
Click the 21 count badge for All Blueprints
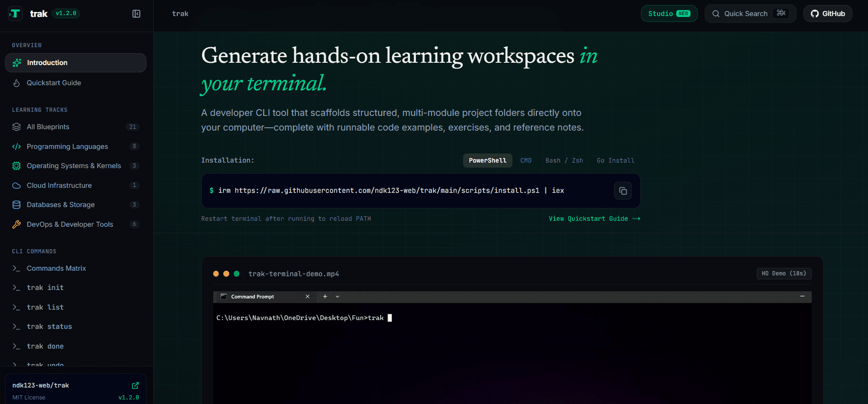click(x=133, y=127)
